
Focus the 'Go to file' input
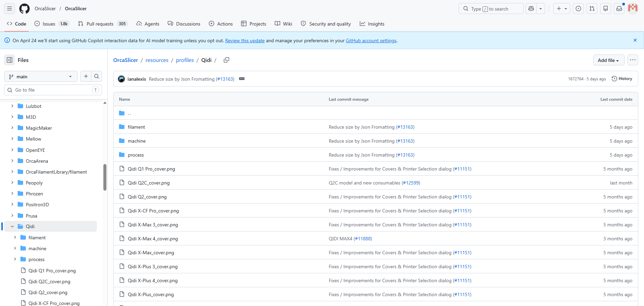tap(53, 90)
